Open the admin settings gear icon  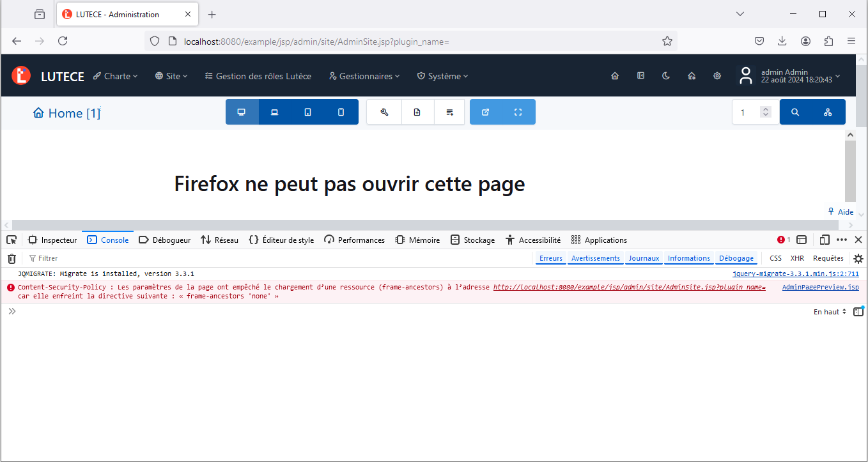717,75
